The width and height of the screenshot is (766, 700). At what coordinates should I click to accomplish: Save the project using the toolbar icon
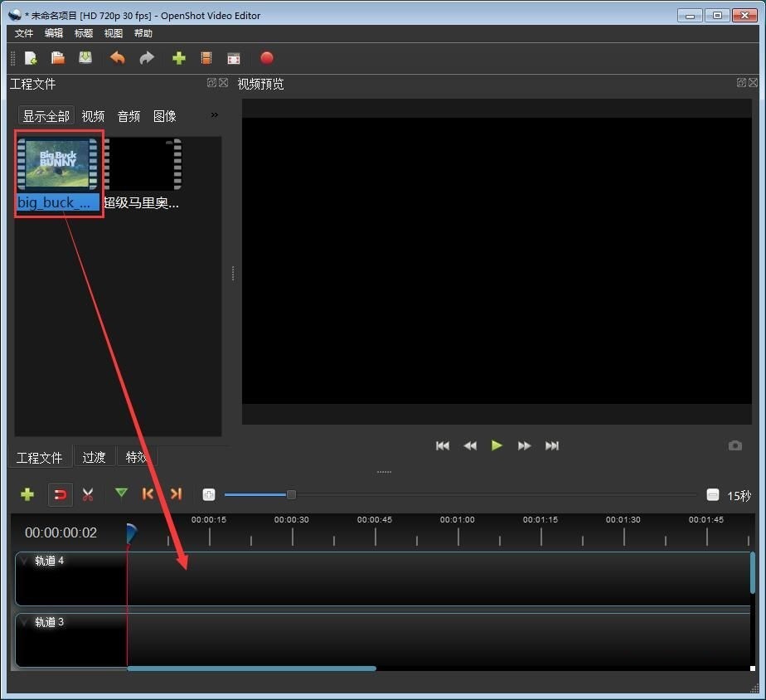pyautogui.click(x=85, y=58)
